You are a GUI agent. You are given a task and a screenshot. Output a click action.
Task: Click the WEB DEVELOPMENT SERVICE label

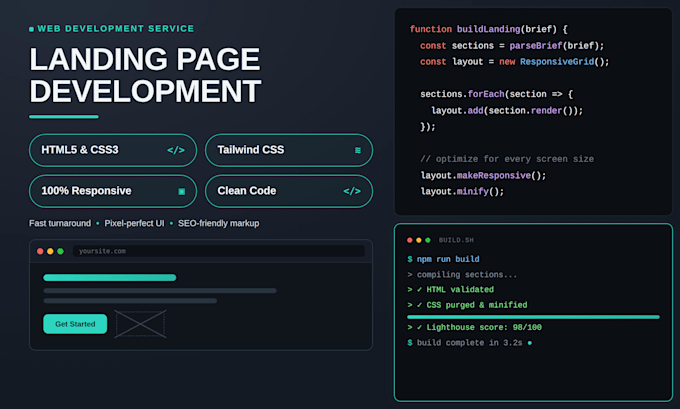pyautogui.click(x=116, y=29)
